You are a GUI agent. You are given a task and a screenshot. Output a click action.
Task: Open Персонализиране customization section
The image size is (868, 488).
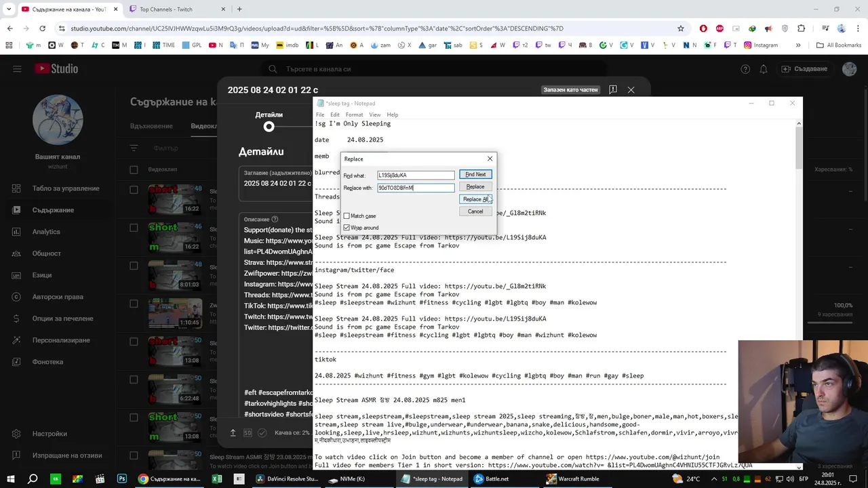pyautogui.click(x=56, y=340)
